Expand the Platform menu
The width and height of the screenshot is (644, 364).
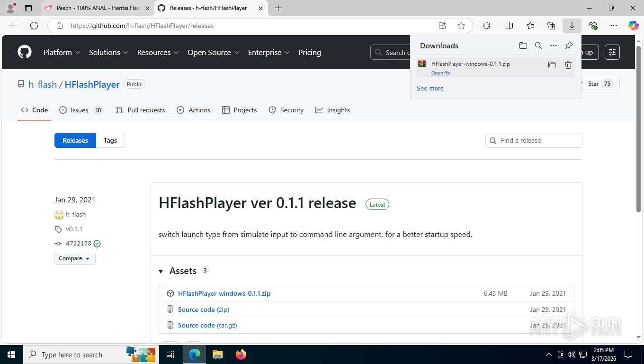pyautogui.click(x=62, y=52)
